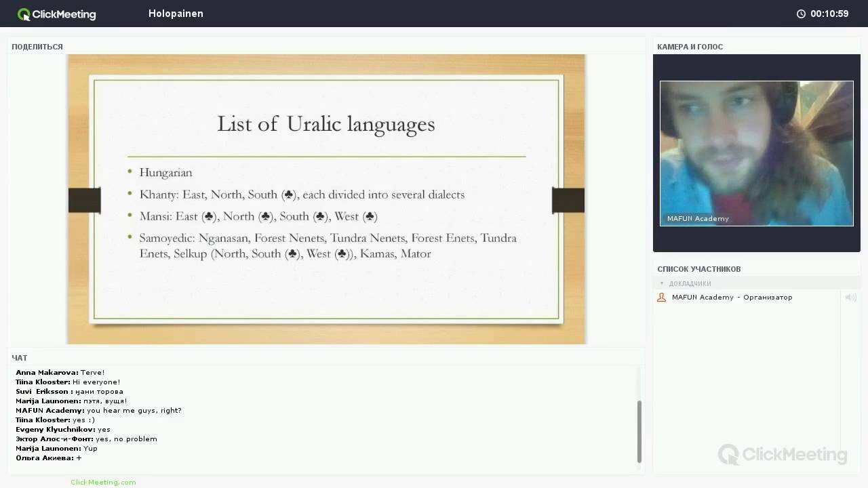Select MAFUN Academy - Организатор in participant list

(x=732, y=297)
